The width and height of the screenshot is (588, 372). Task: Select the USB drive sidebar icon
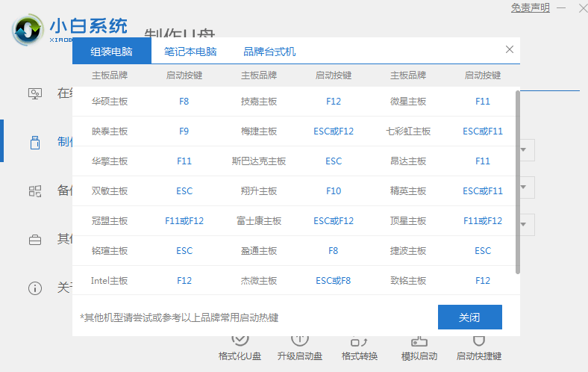tap(35, 142)
